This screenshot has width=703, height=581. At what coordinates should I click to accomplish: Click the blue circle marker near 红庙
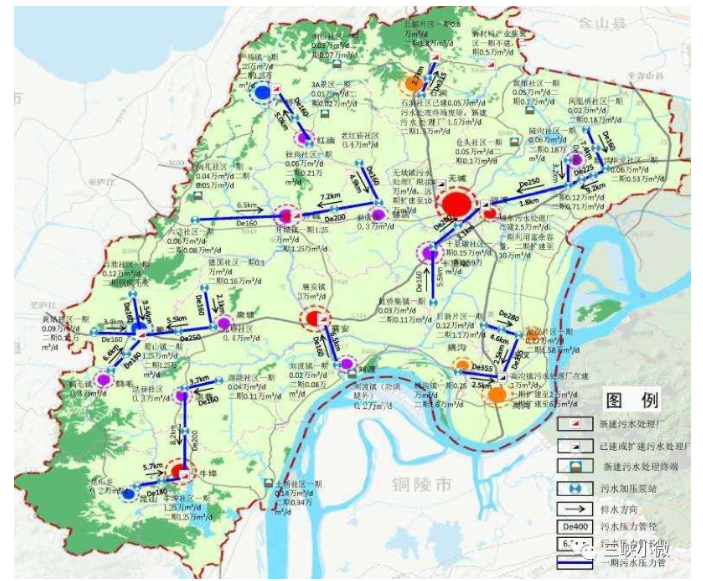click(262, 93)
